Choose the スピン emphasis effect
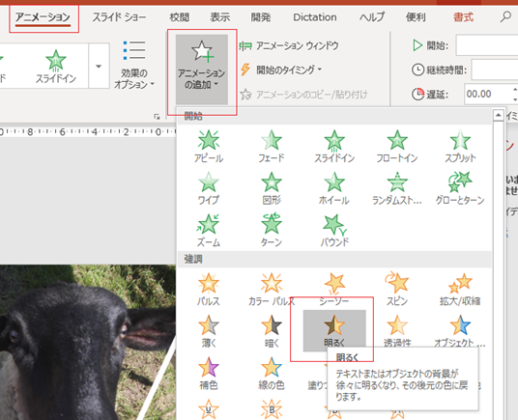Image resolution: width=518 pixels, height=420 pixels. coord(397,290)
